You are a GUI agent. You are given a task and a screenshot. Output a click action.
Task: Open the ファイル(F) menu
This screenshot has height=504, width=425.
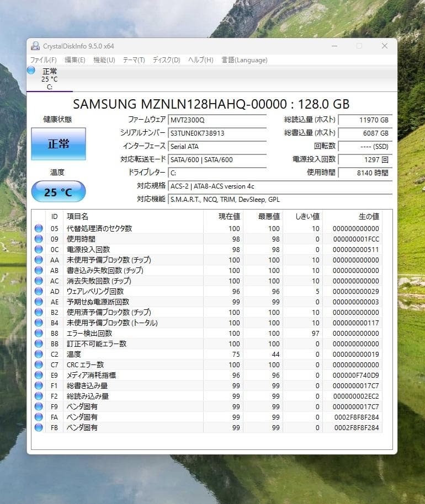pyautogui.click(x=44, y=60)
